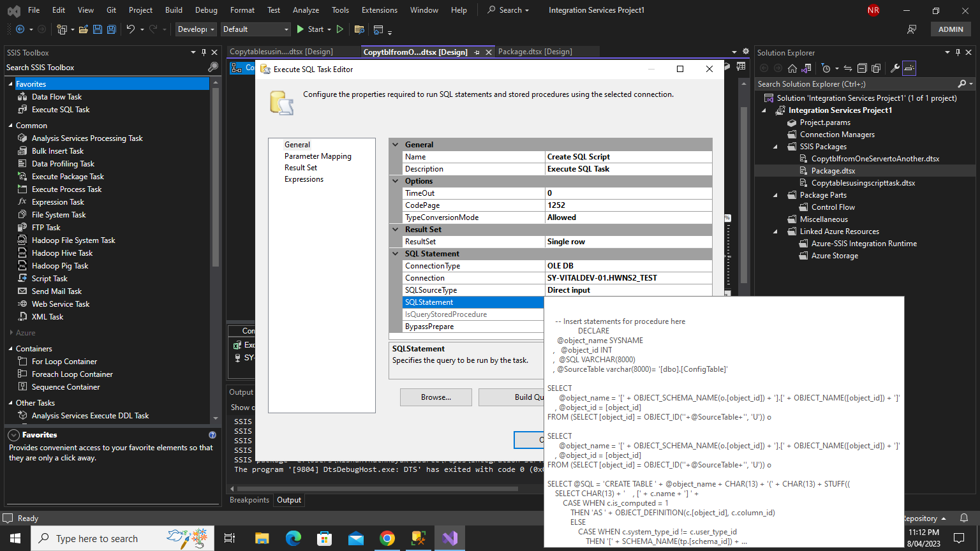Click the New Project toolbar icon
Image resolution: width=980 pixels, height=551 pixels.
coord(62,29)
